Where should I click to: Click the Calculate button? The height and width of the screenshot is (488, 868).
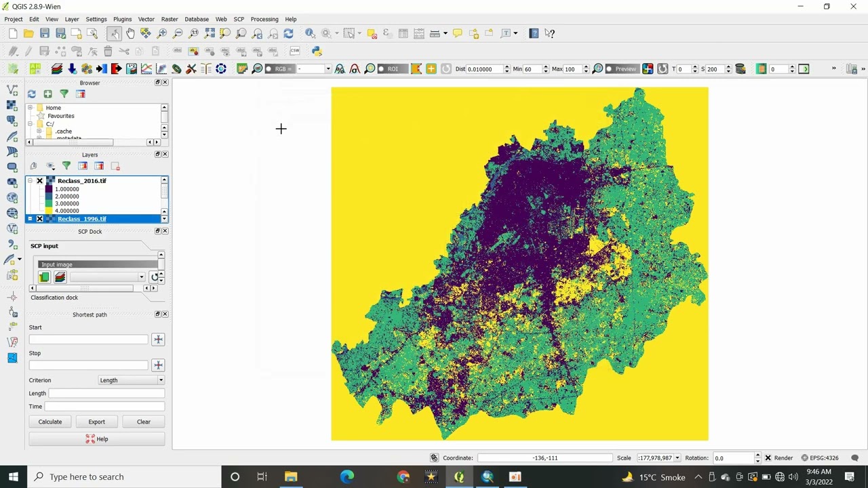[x=50, y=422]
